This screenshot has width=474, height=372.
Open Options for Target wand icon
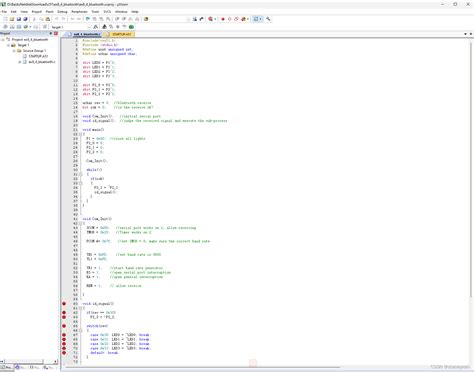[96, 27]
